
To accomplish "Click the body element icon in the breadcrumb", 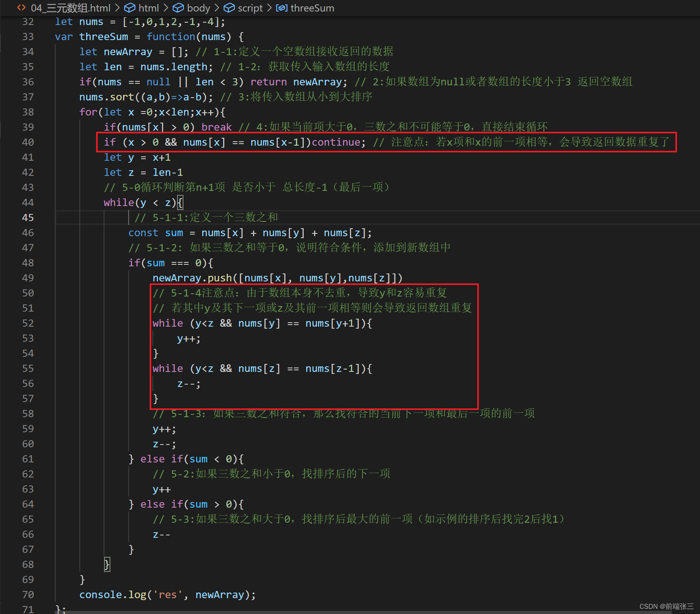I will click(178, 8).
